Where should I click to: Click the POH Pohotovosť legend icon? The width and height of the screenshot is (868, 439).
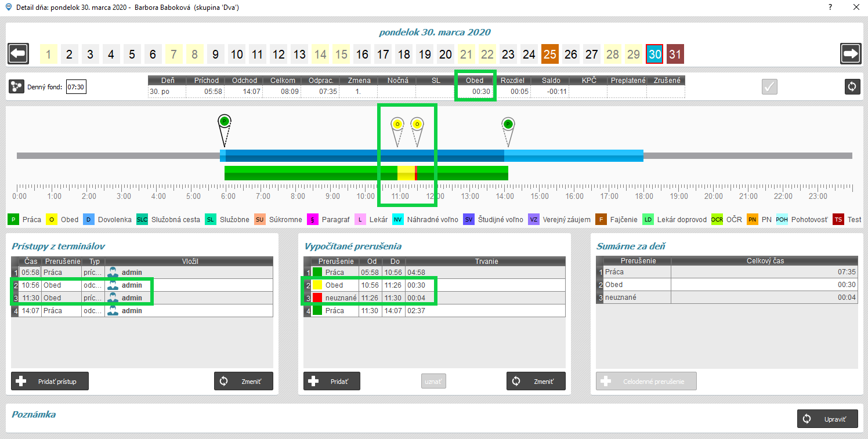click(x=782, y=220)
